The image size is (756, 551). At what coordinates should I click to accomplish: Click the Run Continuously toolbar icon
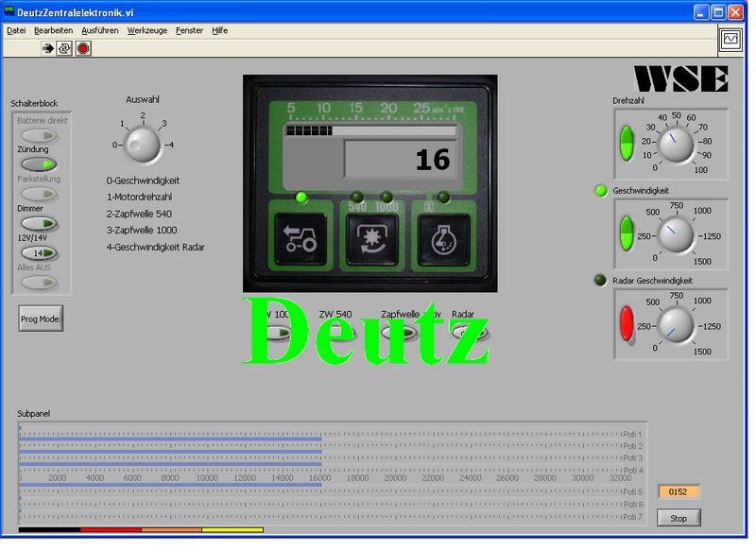pyautogui.click(x=64, y=48)
